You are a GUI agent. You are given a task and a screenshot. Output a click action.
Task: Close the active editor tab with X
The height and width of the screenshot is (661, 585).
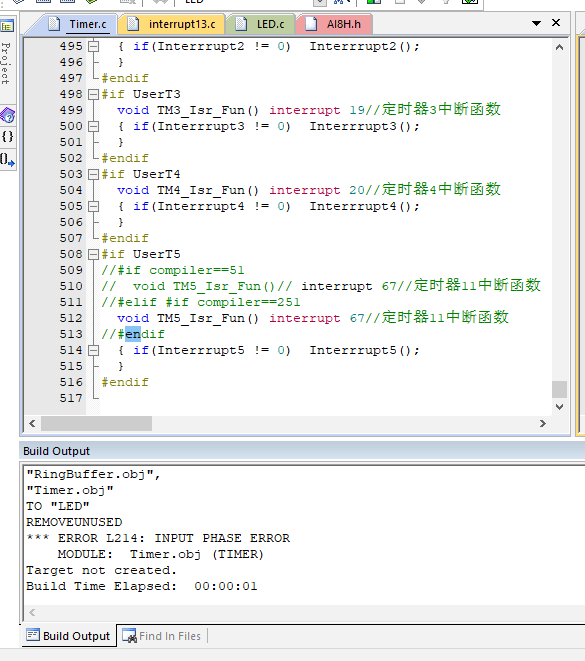[x=556, y=23]
